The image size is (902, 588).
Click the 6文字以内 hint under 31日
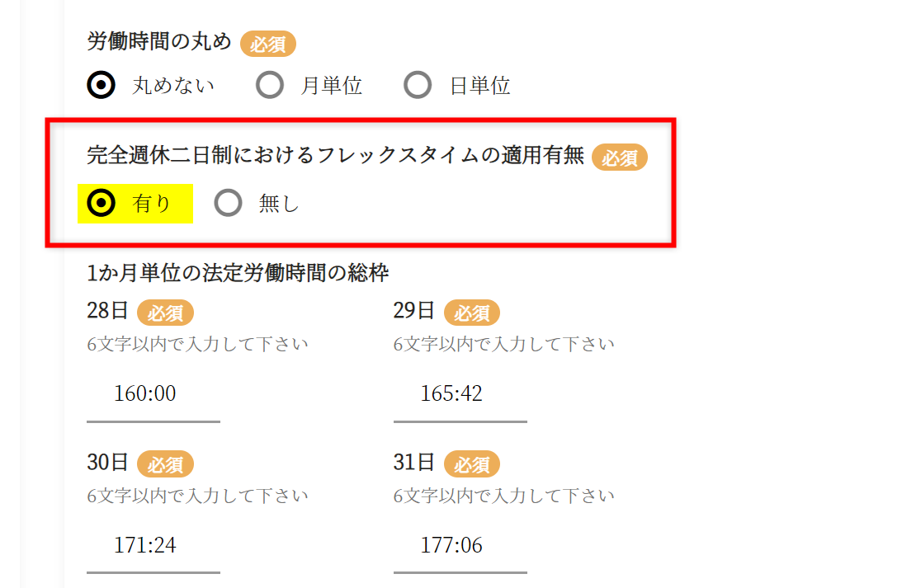click(x=504, y=496)
